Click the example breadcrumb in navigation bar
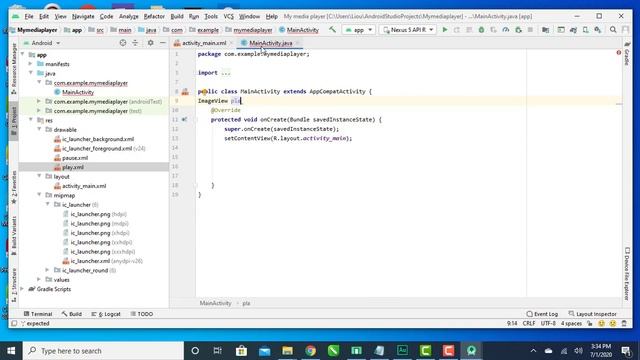The width and height of the screenshot is (640, 360). tap(208, 30)
